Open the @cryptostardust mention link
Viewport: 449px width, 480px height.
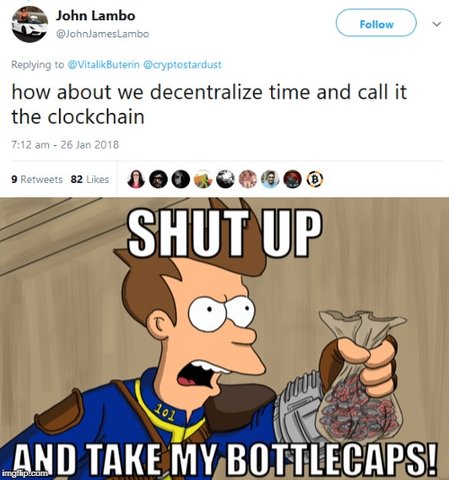click(182, 64)
